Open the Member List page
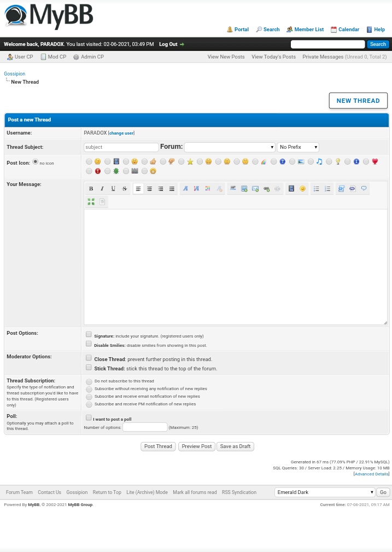The image size is (392, 552). (308, 30)
